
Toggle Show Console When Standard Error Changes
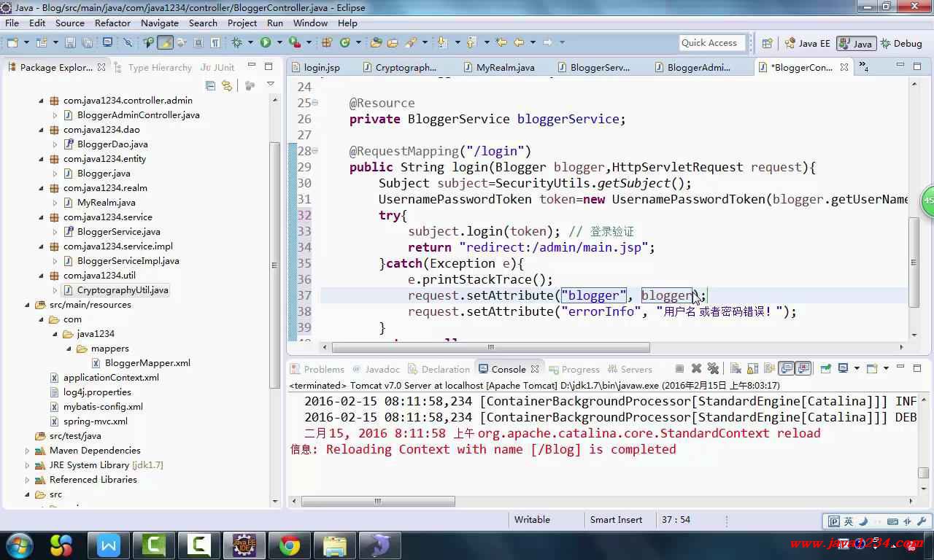click(803, 369)
